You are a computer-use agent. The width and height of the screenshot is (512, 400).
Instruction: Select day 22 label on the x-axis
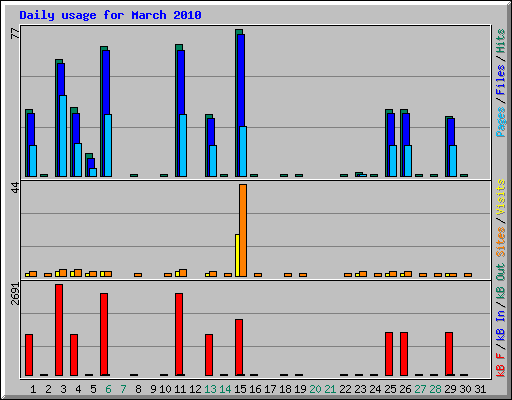point(345,389)
